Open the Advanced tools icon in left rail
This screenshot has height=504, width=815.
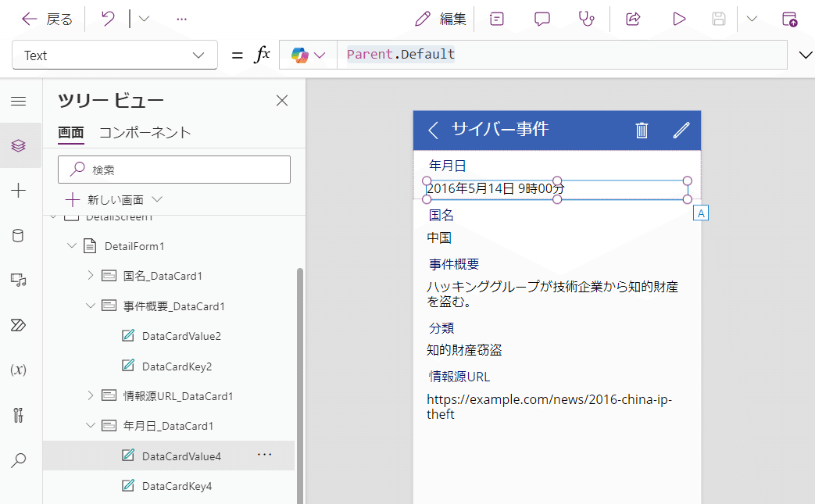[19, 415]
